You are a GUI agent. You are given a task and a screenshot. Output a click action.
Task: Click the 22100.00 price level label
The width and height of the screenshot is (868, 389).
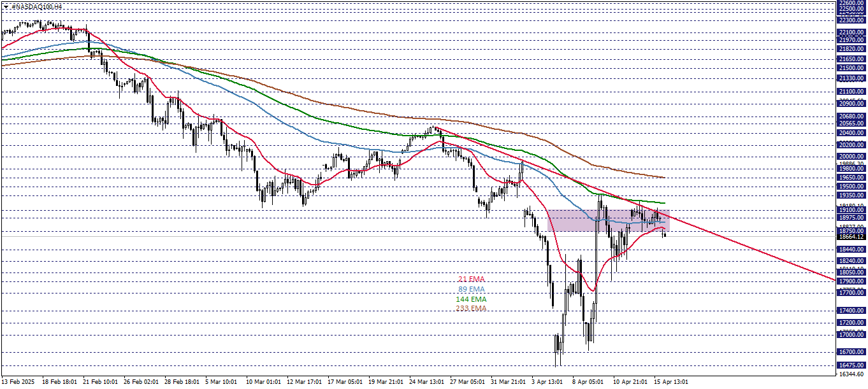click(851, 32)
